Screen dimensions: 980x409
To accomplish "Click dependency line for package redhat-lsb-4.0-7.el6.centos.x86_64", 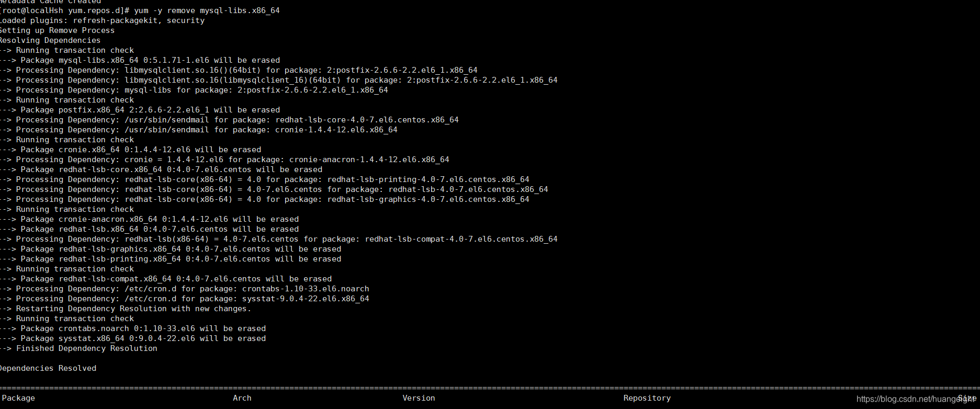I will 274,189.
